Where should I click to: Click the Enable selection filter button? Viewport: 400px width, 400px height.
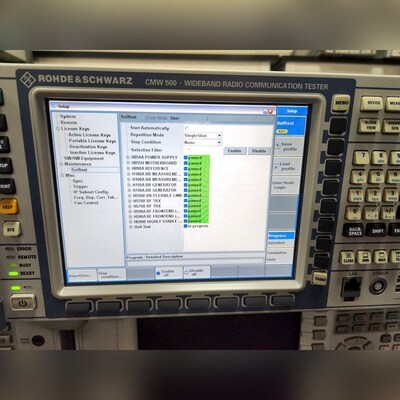pos(235,151)
